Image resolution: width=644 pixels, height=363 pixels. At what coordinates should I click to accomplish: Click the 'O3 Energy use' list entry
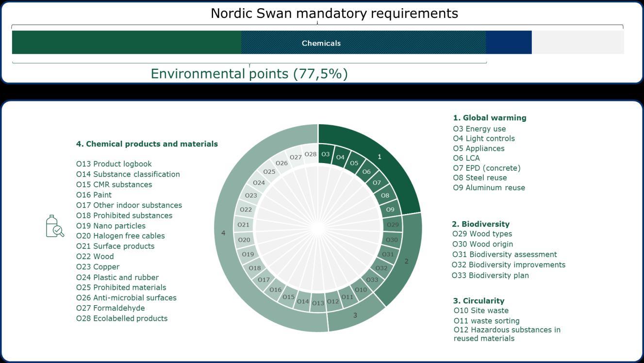[x=479, y=129]
